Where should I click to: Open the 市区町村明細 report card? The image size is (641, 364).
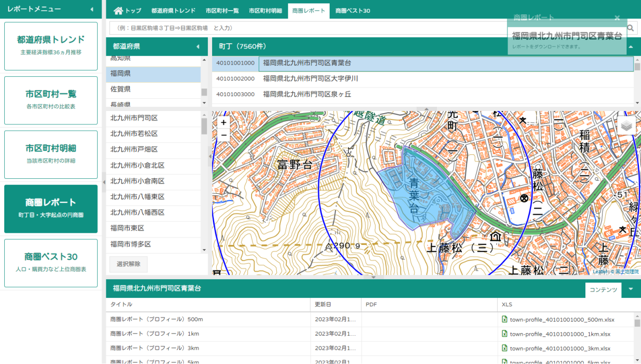(x=51, y=154)
